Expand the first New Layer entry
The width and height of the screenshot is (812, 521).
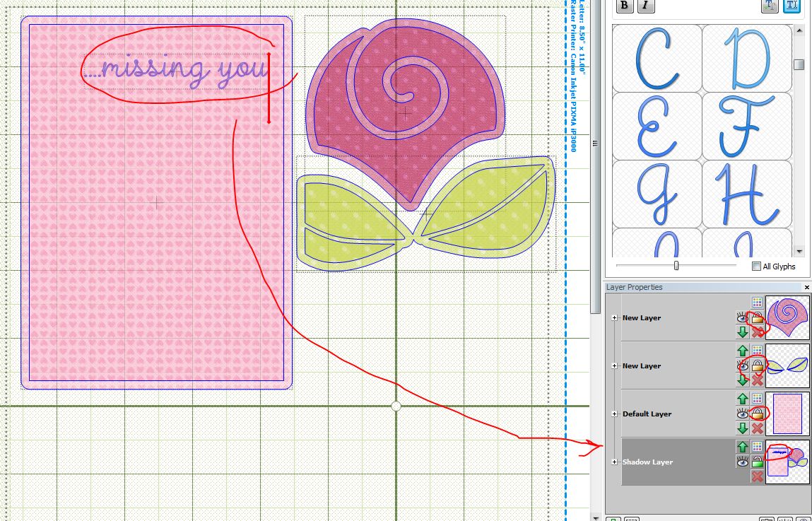click(615, 317)
